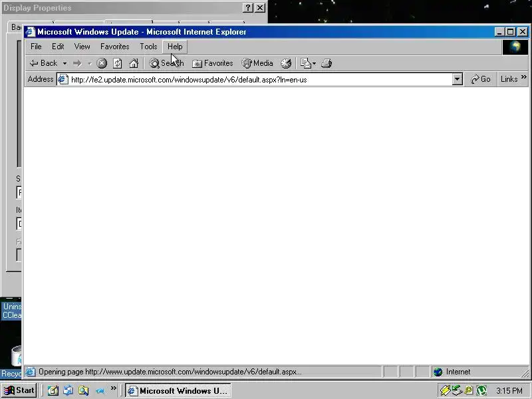Launch the third Quick Launch search icon

[84, 391]
